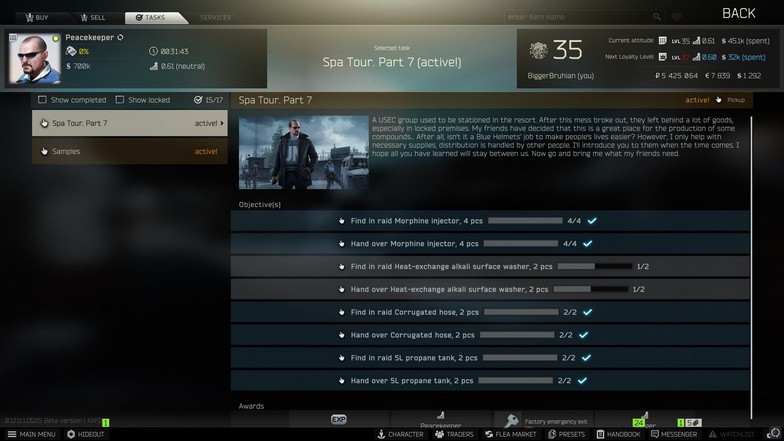
Task: Click the BACK button
Action: [738, 14]
